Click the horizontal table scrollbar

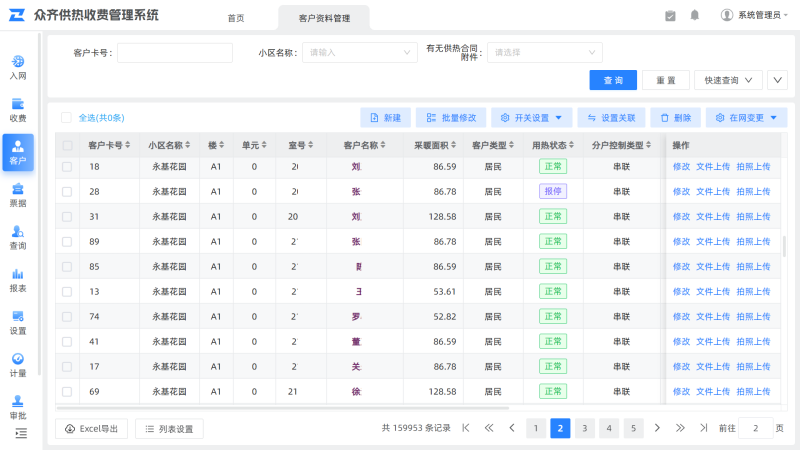tap(282, 408)
